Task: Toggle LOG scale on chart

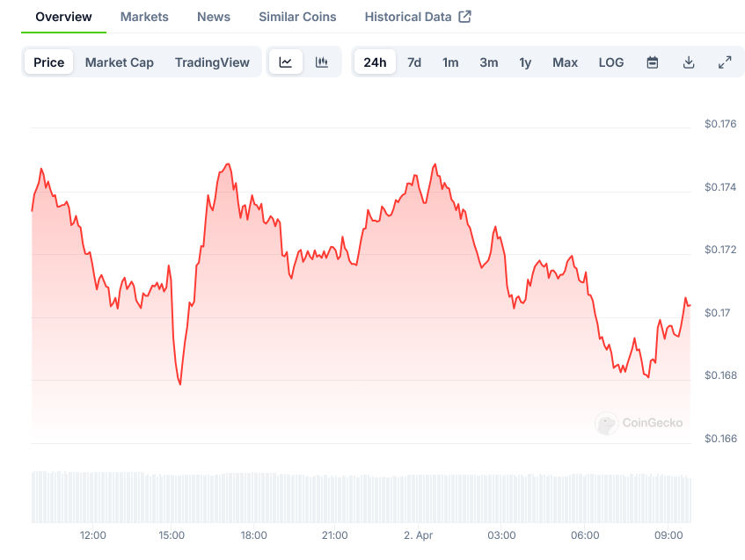Action: (611, 62)
